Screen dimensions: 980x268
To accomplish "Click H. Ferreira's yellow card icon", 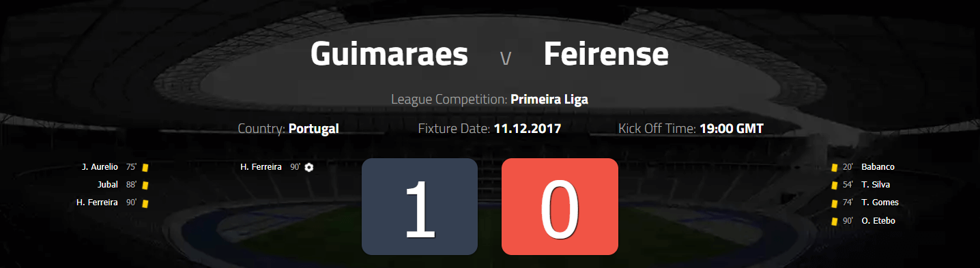I will pos(145,203).
